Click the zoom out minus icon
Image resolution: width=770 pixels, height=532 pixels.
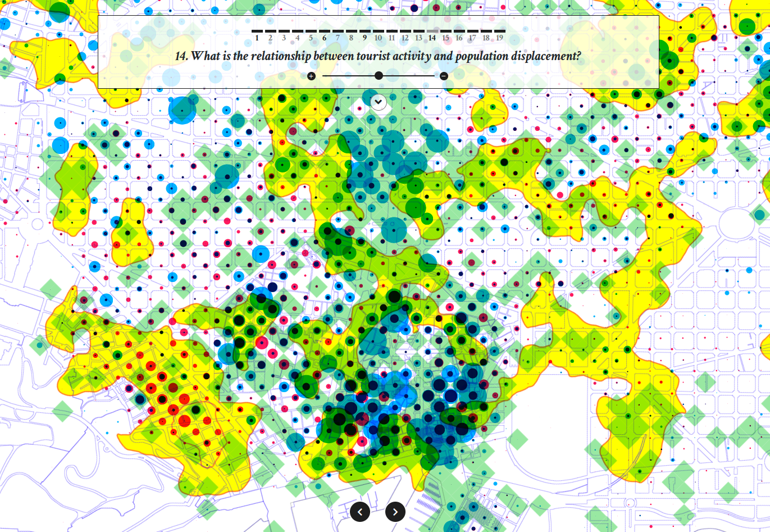point(444,76)
